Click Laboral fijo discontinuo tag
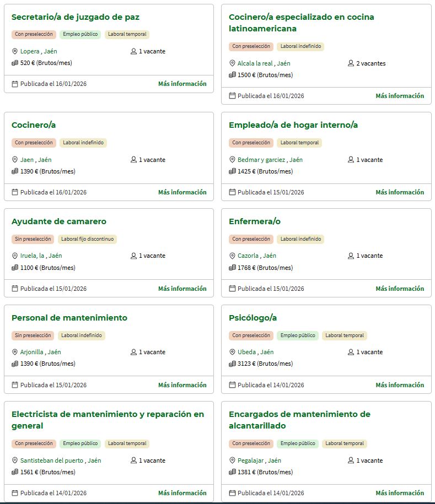This screenshot has width=435, height=504. point(87,239)
